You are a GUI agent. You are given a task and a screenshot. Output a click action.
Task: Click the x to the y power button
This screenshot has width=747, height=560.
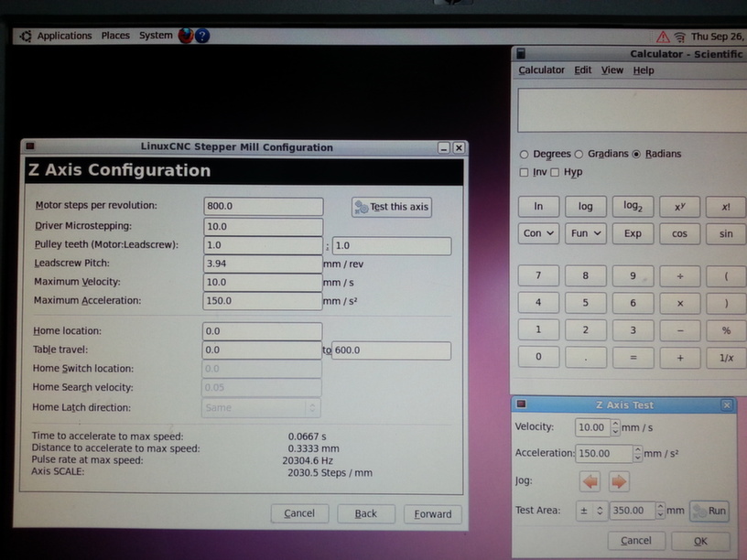pos(680,207)
